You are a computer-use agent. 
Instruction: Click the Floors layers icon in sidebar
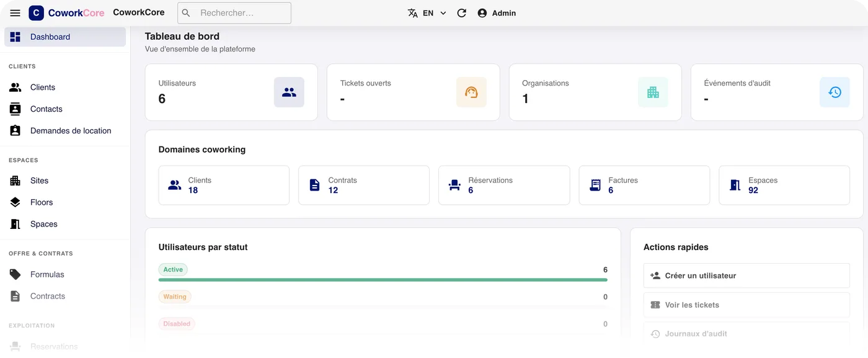(15, 202)
